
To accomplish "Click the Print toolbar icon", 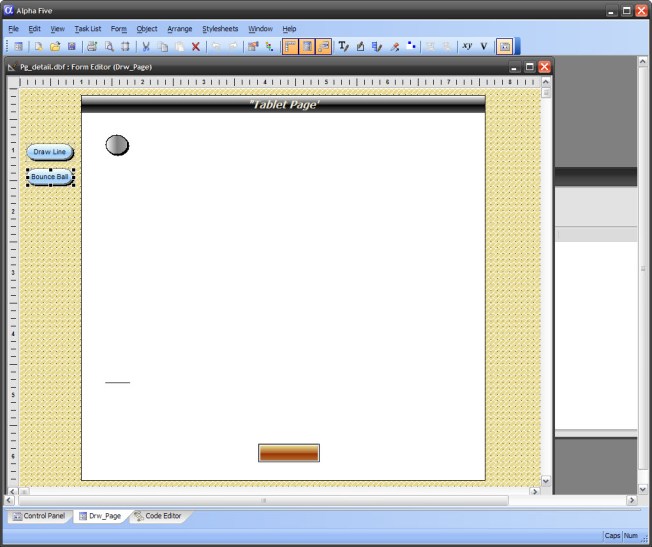I will (92, 47).
